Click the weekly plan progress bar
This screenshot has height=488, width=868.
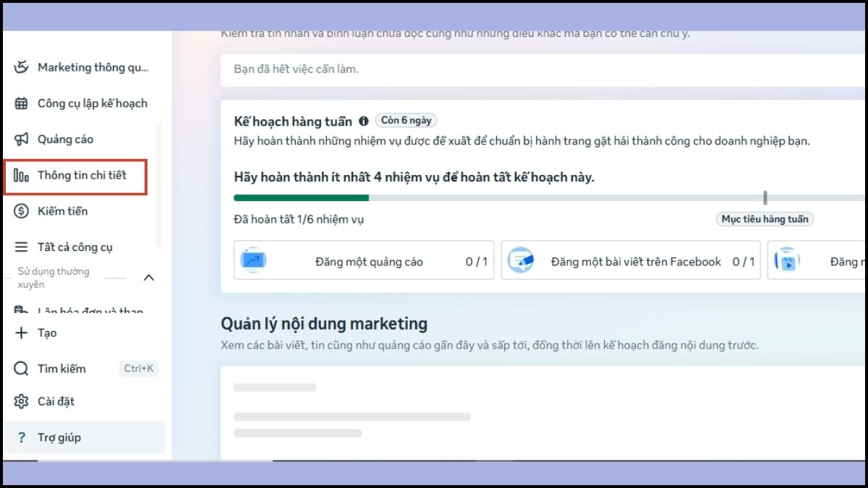548,198
